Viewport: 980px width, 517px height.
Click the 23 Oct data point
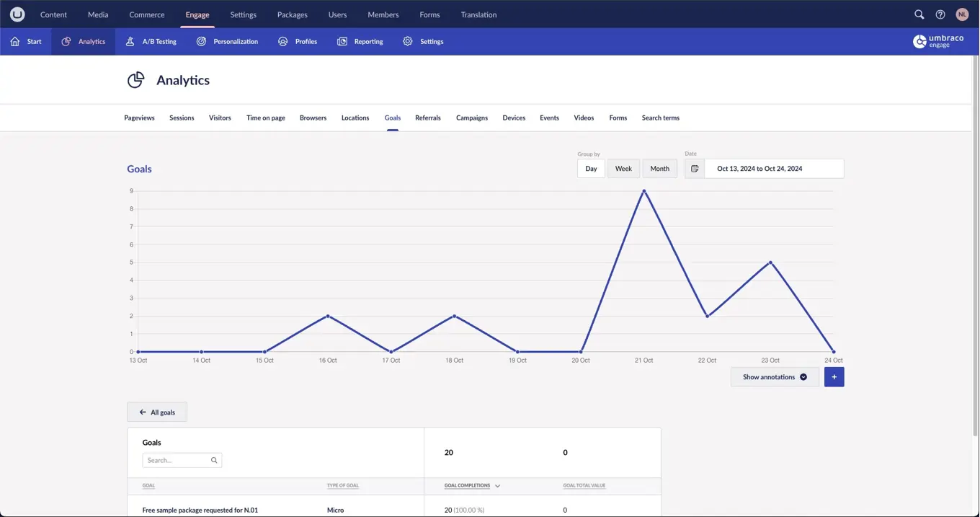point(771,262)
